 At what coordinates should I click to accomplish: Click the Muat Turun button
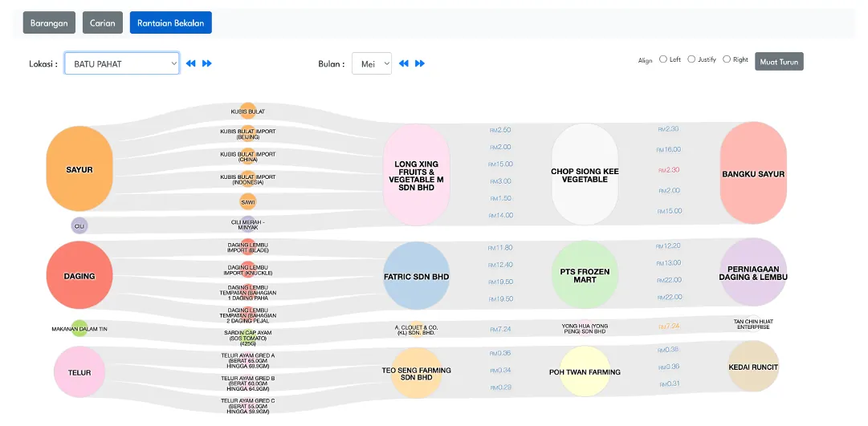click(779, 62)
